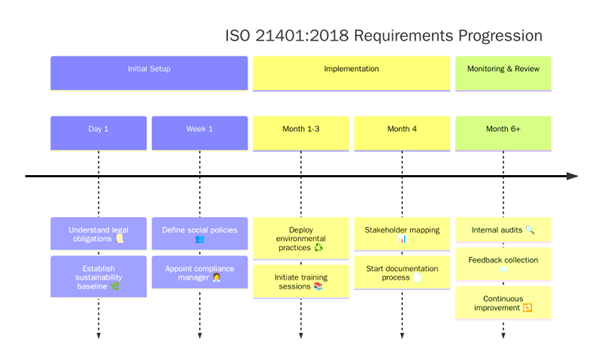Select the Stakeholder mapping card
Viewport: 602px width, 363px height.
point(402,234)
